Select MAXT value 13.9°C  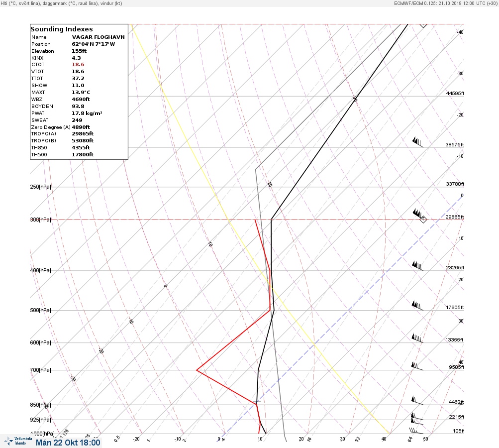(x=81, y=93)
